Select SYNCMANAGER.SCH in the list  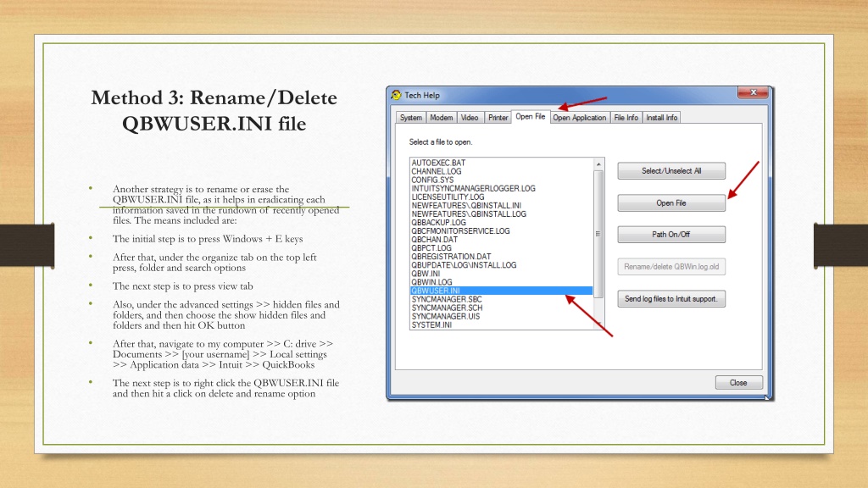447,308
